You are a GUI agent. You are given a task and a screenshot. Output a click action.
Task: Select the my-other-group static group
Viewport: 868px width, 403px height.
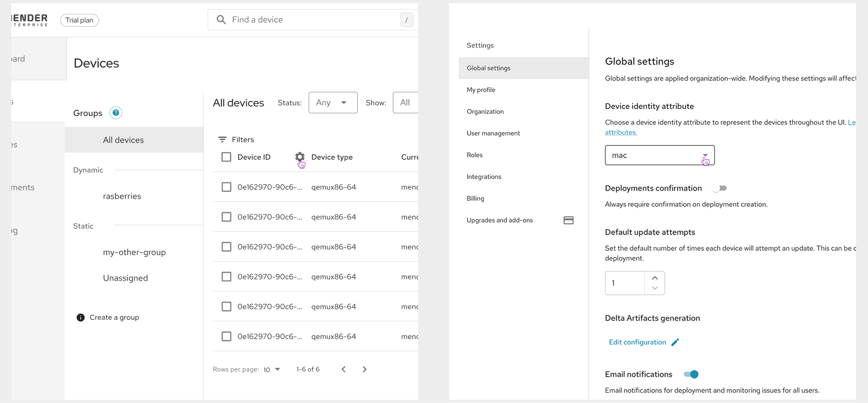134,252
